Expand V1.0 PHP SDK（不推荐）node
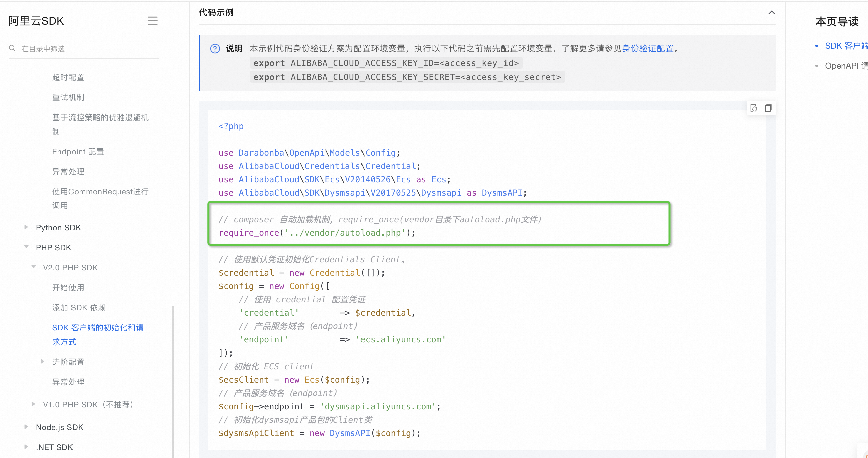This screenshot has width=868, height=458. [34, 404]
